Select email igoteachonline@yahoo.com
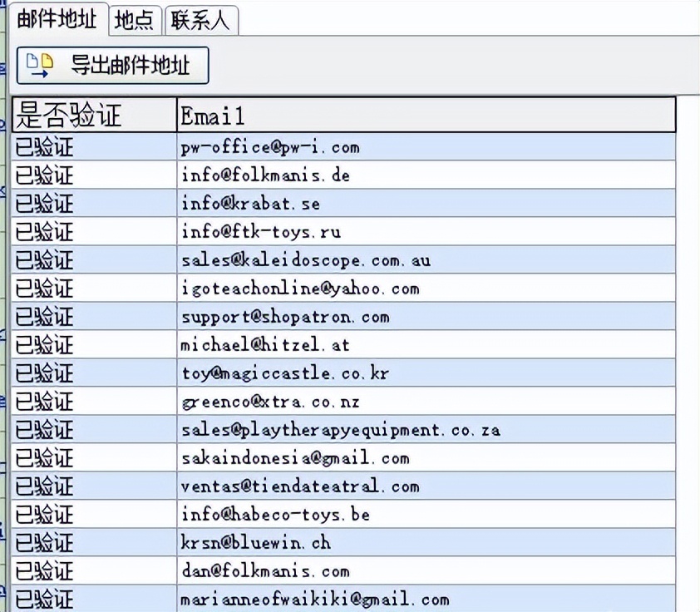 click(x=300, y=289)
